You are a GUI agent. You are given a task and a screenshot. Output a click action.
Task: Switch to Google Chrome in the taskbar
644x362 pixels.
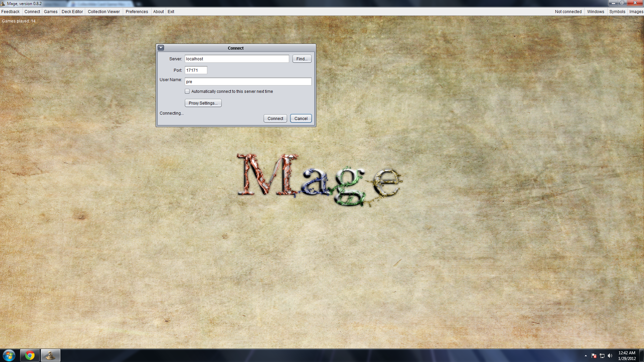tap(30, 355)
